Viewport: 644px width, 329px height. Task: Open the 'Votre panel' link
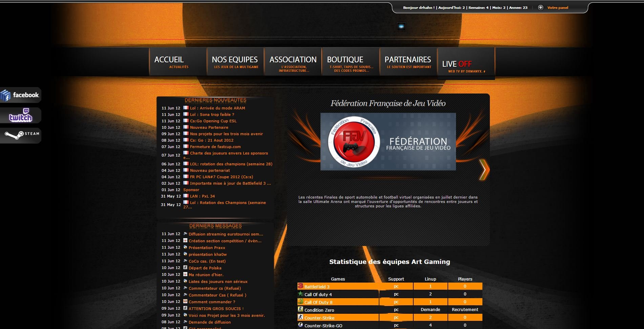coord(558,7)
